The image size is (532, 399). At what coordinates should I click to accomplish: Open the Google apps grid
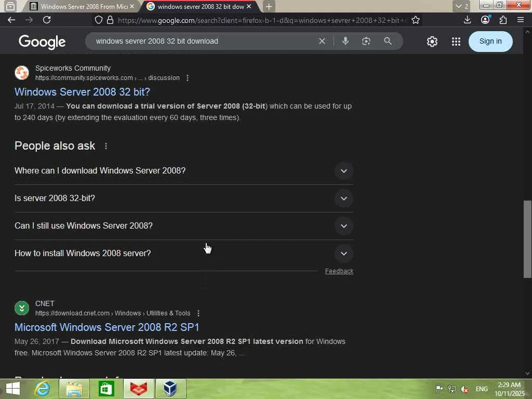tap(456, 42)
